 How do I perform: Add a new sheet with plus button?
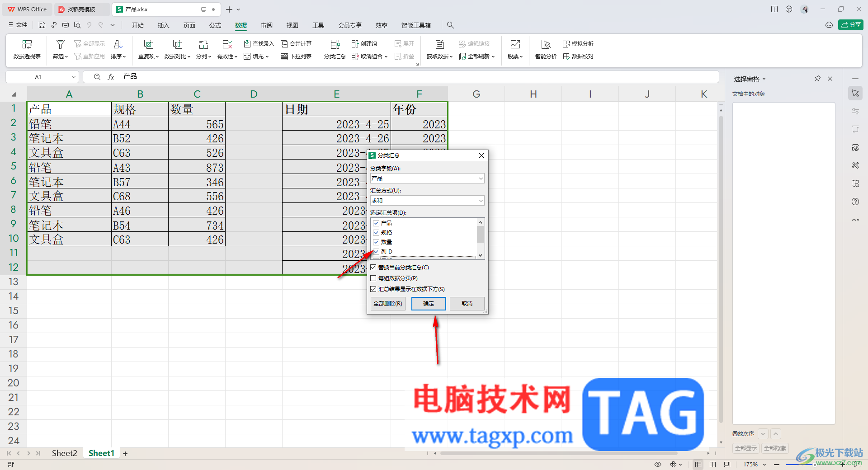click(125, 453)
